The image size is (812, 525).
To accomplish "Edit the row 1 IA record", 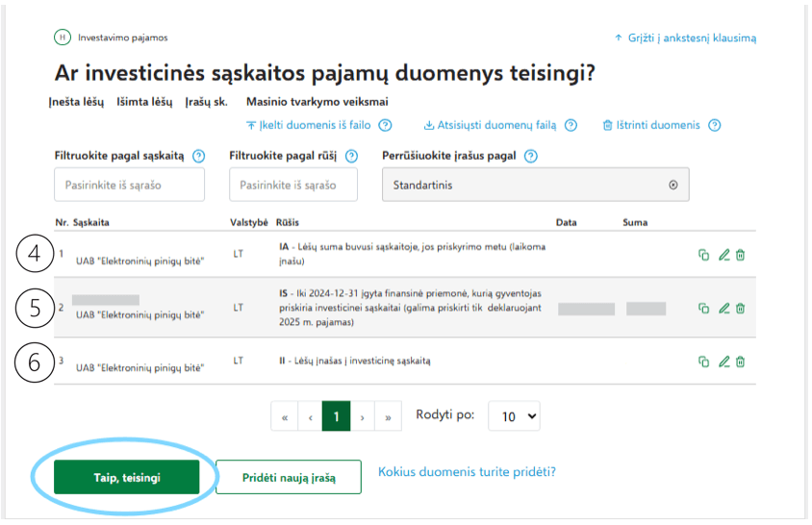I will 723,255.
